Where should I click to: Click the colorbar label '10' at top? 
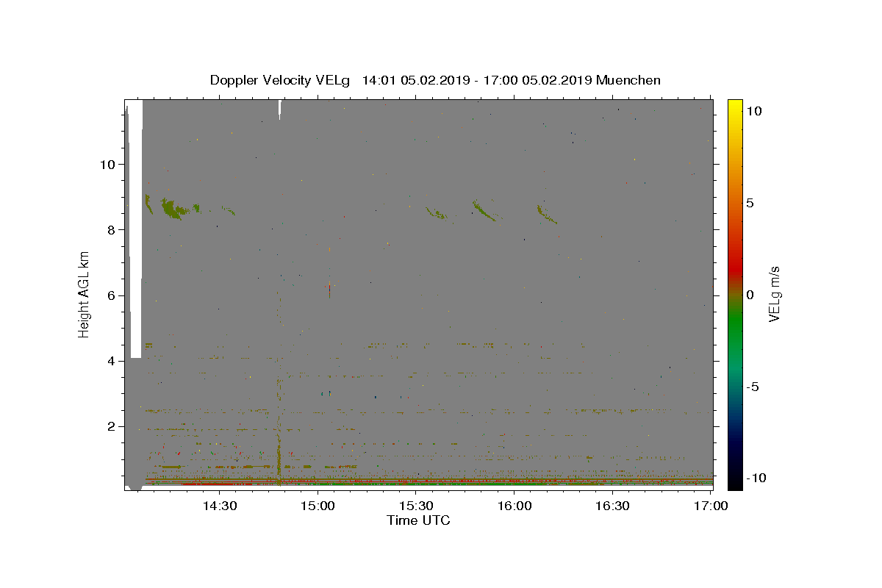pyautogui.click(x=753, y=111)
